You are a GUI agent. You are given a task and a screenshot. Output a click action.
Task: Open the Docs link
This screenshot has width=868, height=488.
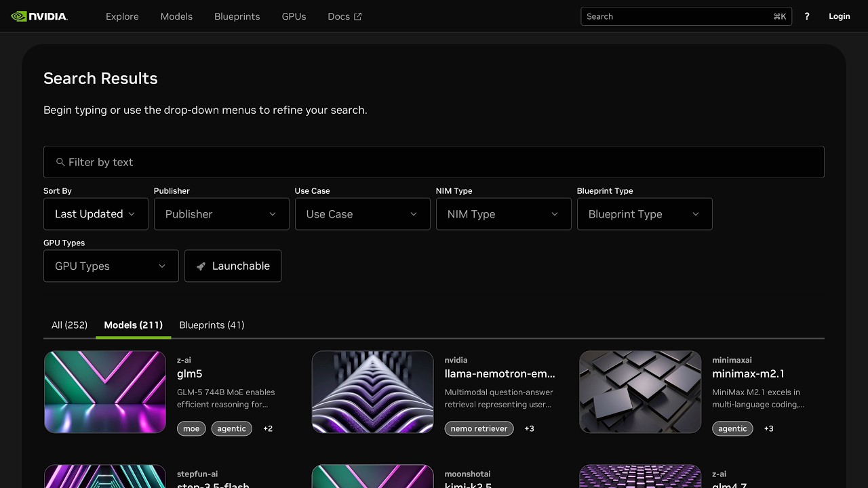344,16
